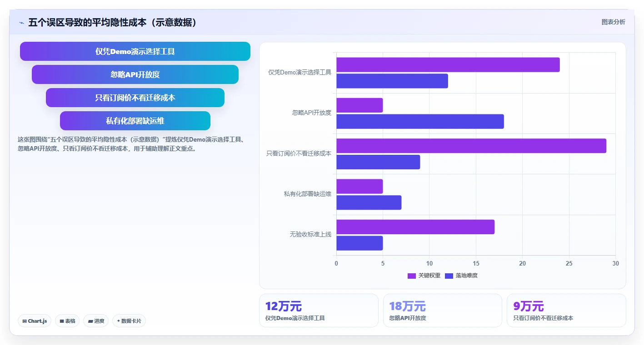Click the y-axis label 仅凭Demo演示选择工具
Screen dimensions: 644x345
[x=300, y=72]
